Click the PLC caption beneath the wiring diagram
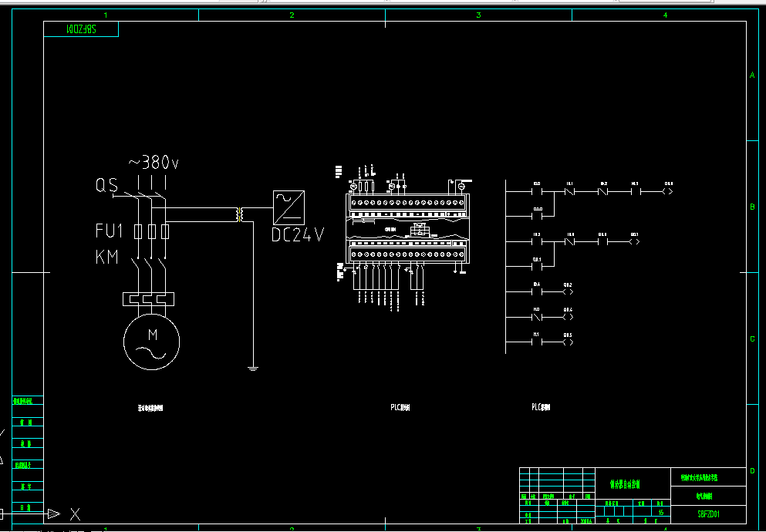 point(400,408)
